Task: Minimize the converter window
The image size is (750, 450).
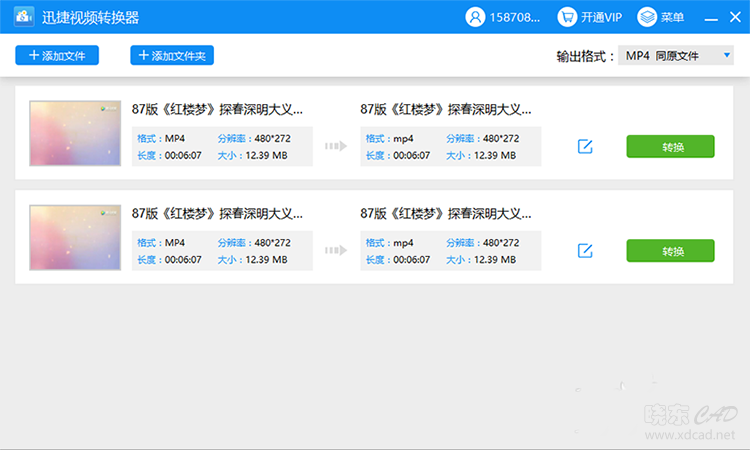Action: click(x=711, y=19)
